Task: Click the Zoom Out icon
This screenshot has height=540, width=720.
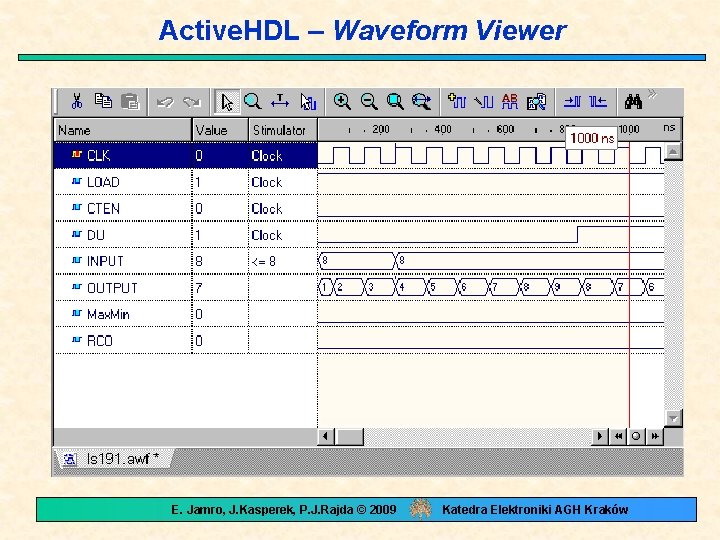Action: [369, 101]
